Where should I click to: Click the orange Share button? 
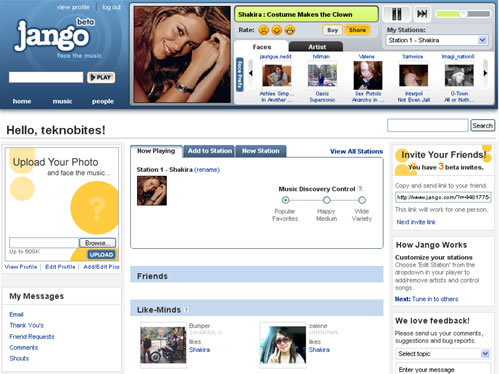[357, 30]
